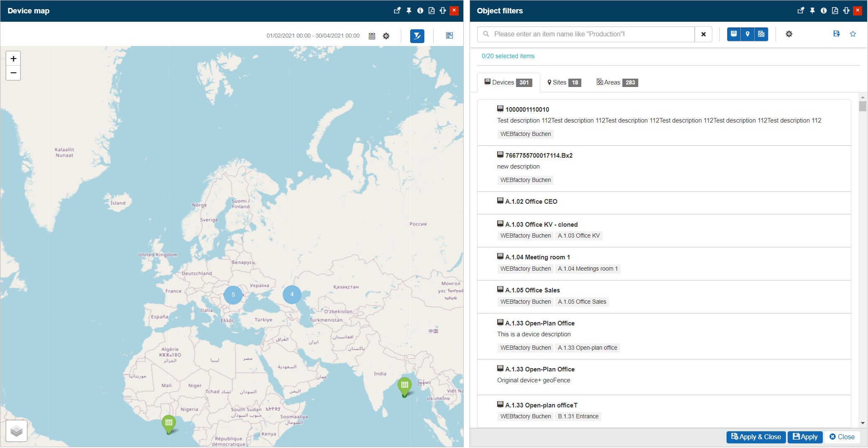Screen dimensions: 868x448
Task: Switch to the Sites tab
Action: tap(563, 82)
